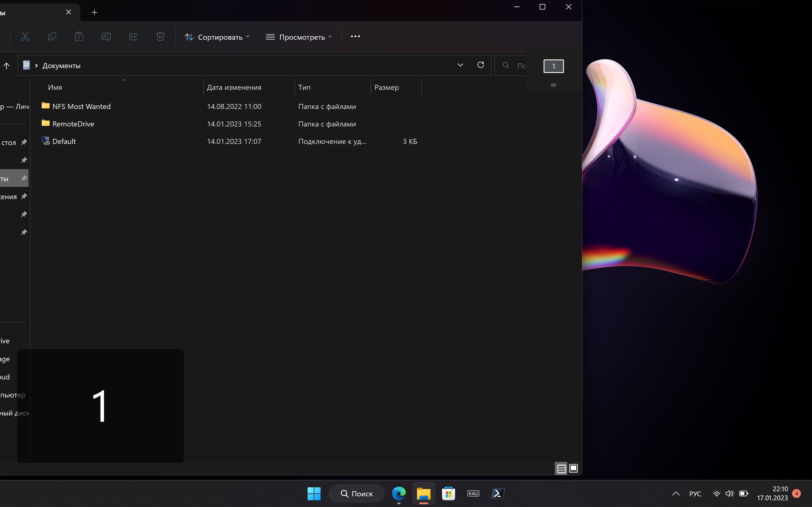
Task: Click the taskbar Поиск search box
Action: click(x=356, y=493)
